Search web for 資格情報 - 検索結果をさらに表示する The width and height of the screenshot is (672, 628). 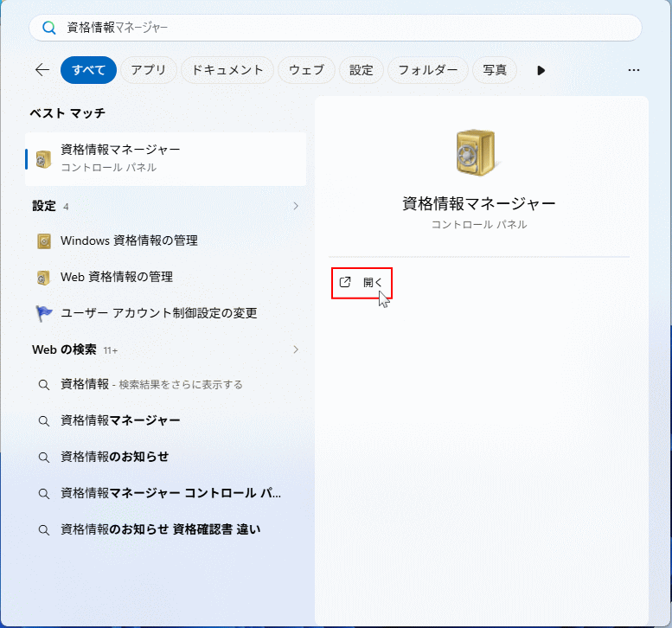[x=165, y=385]
